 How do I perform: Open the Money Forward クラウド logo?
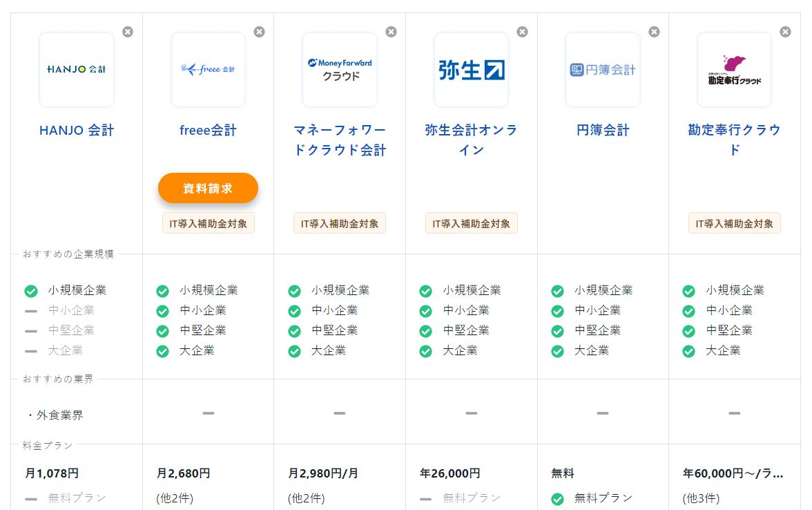[340, 70]
